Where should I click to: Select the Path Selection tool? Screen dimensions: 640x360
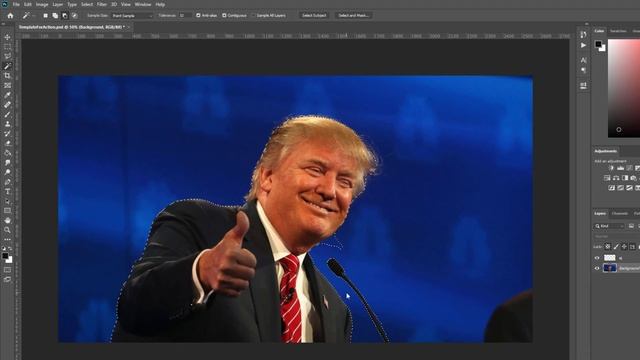(x=7, y=201)
